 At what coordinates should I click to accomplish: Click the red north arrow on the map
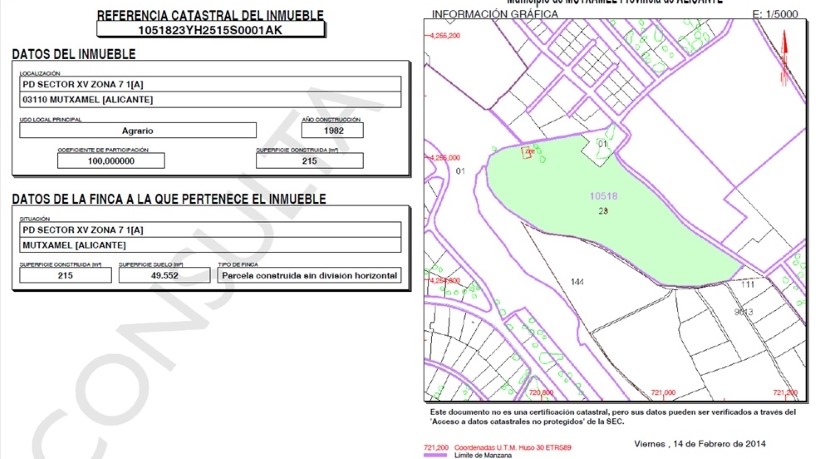tap(785, 52)
